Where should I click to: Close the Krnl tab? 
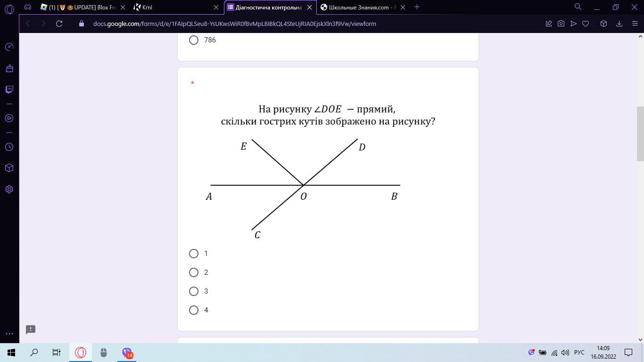click(x=216, y=7)
